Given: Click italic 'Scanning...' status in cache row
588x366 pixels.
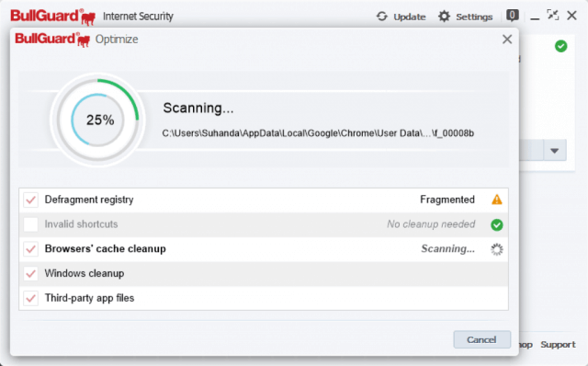Looking at the screenshot, I should [x=447, y=249].
